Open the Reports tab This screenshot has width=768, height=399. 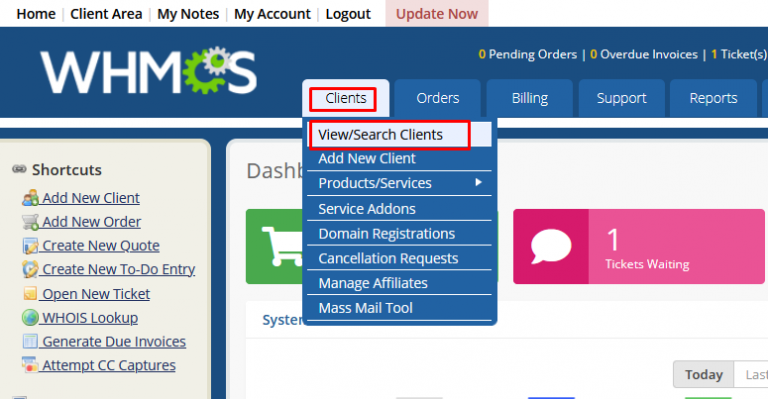[713, 98]
